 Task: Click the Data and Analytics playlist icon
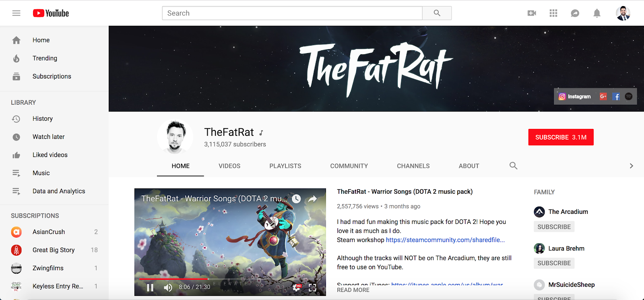tap(16, 191)
